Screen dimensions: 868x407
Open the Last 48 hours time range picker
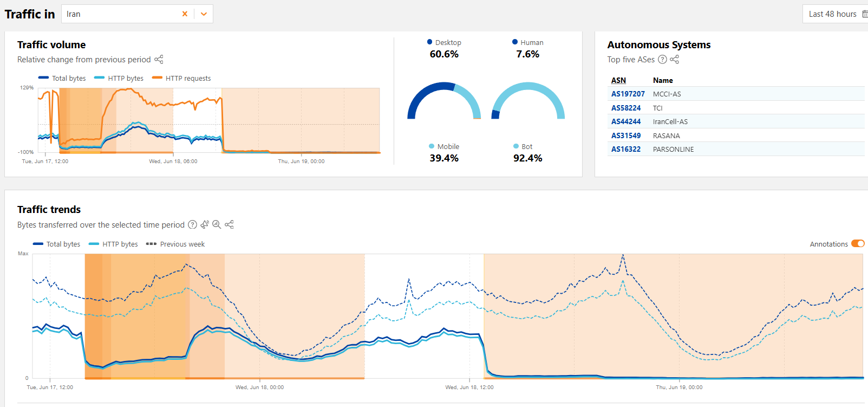835,14
